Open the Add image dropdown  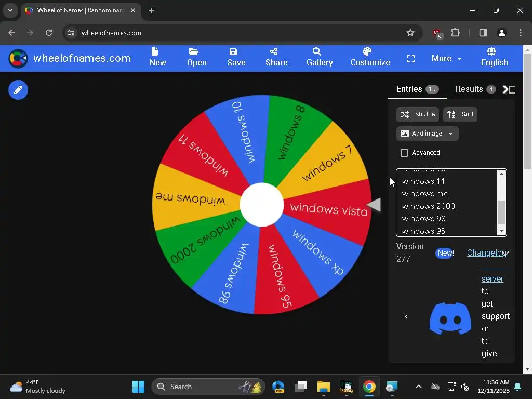(x=427, y=134)
